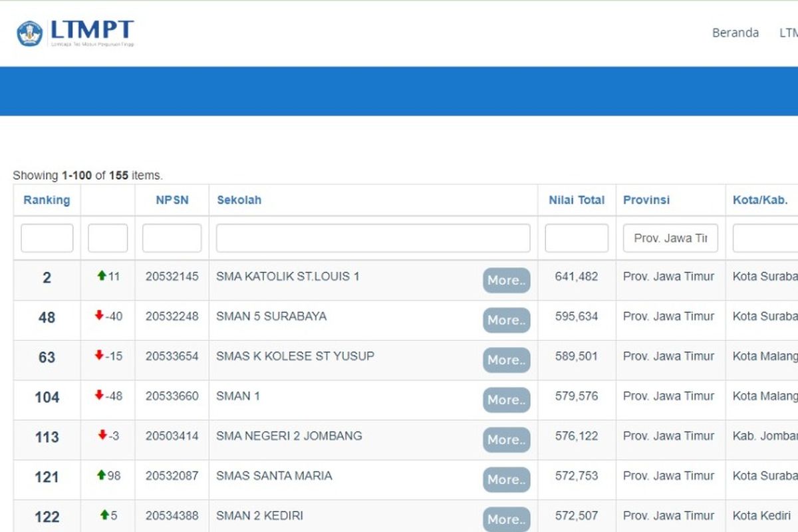Click green up arrow for SMAS Santa Maria
Screen dimensions: 798x532
pos(102,475)
